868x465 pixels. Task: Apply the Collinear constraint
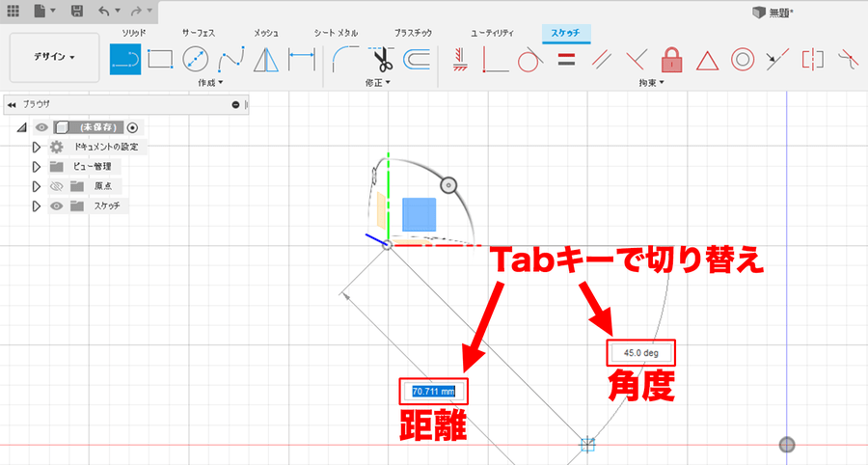coord(777,59)
